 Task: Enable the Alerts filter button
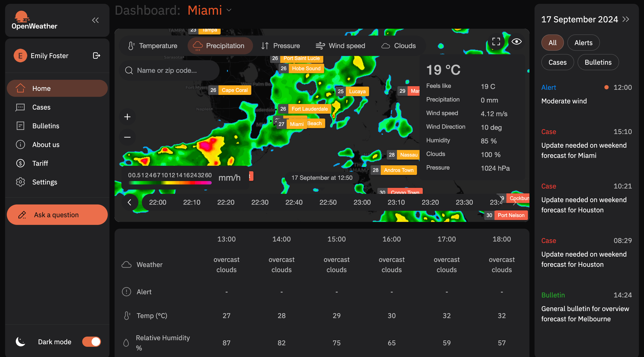(x=583, y=42)
